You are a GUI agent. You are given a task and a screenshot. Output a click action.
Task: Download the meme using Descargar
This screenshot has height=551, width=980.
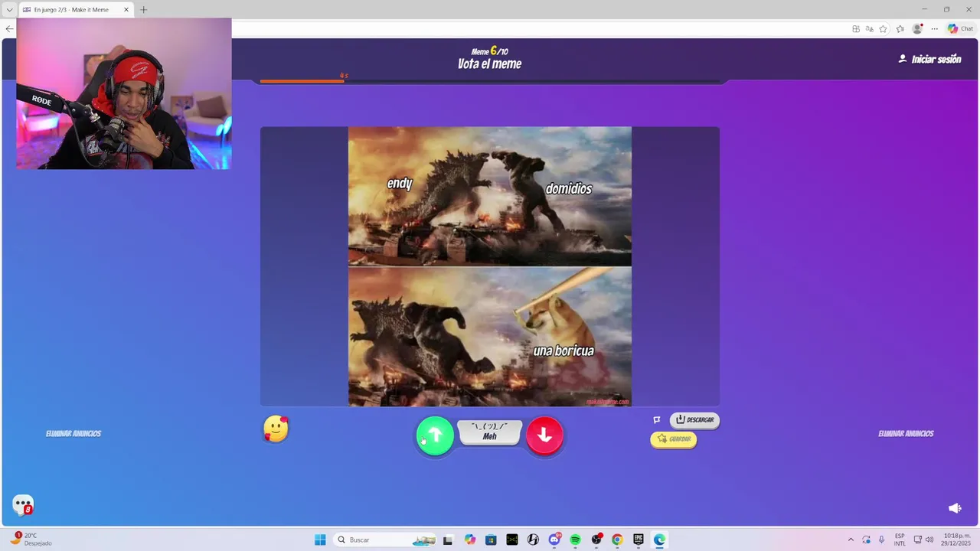coord(694,420)
